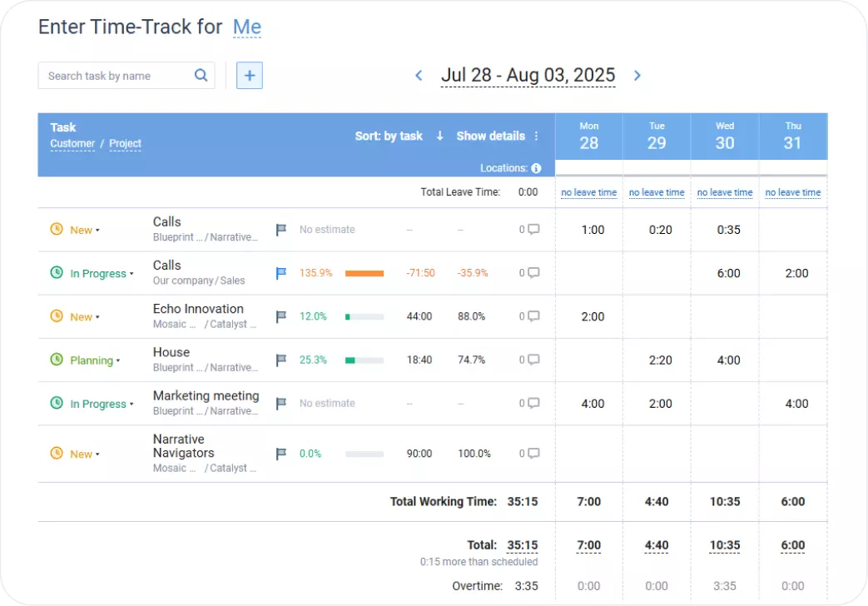
Task: Click flag icon for House task
Action: [281, 360]
